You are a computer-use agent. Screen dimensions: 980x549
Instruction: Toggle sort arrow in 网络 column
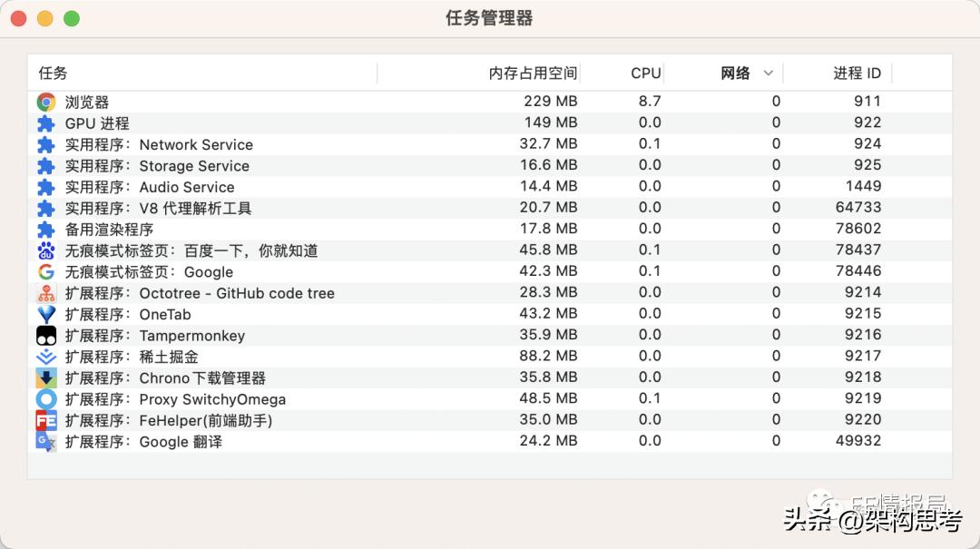click(769, 74)
